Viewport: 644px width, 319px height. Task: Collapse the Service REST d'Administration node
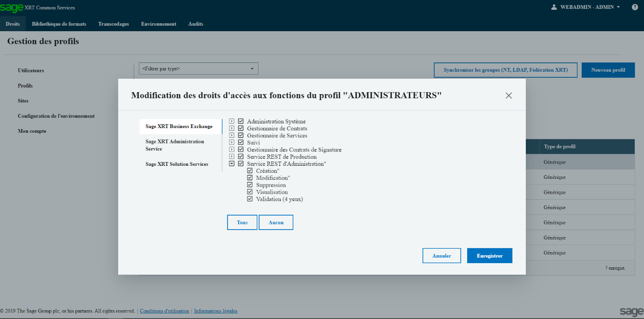click(232, 164)
